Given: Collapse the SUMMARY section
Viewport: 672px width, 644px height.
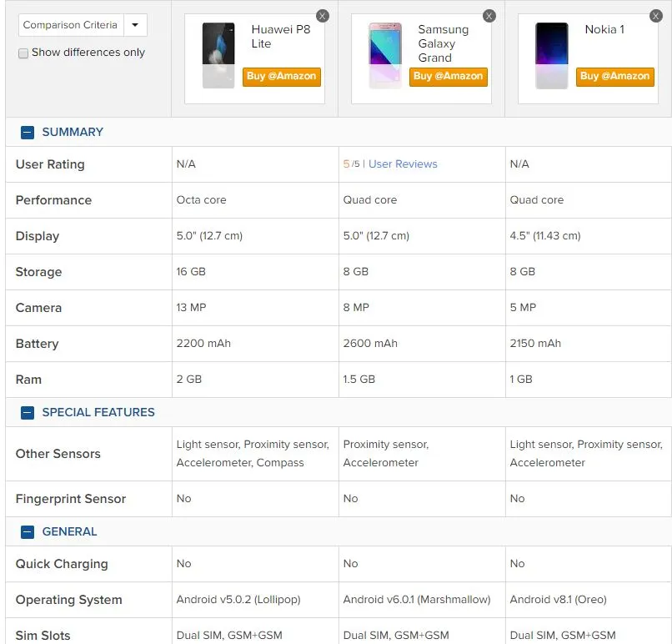Looking at the screenshot, I should tap(28, 133).
